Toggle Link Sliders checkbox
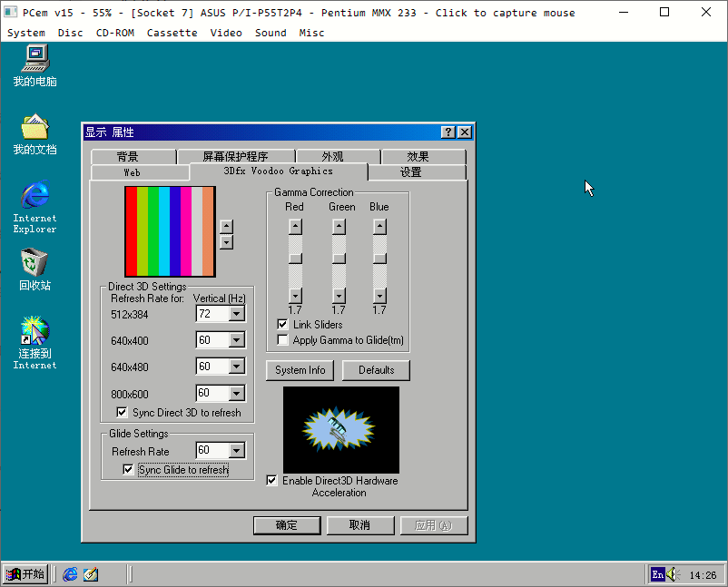 click(x=282, y=325)
